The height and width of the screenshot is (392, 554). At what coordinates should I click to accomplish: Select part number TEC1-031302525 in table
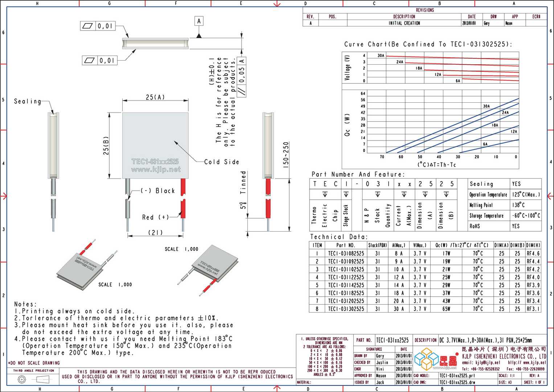tap(346, 309)
